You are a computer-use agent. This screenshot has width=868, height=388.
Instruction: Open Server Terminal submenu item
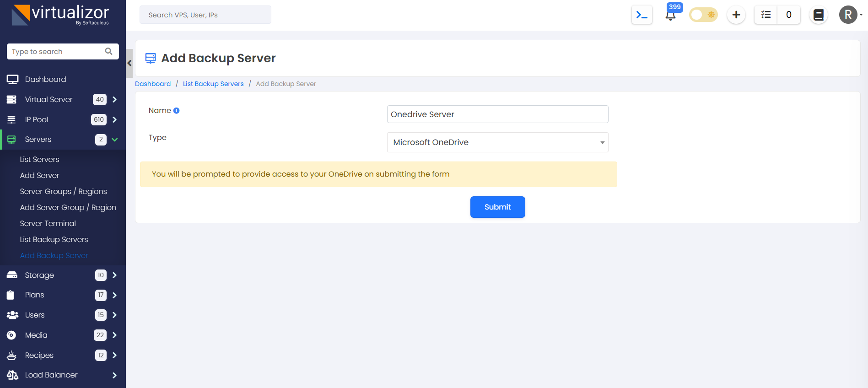point(48,223)
